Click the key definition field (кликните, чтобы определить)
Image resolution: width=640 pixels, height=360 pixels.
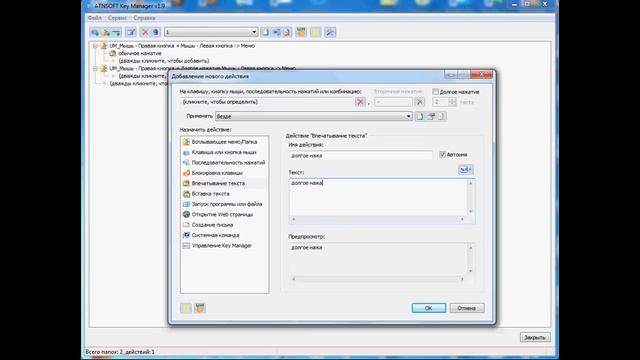point(267,102)
